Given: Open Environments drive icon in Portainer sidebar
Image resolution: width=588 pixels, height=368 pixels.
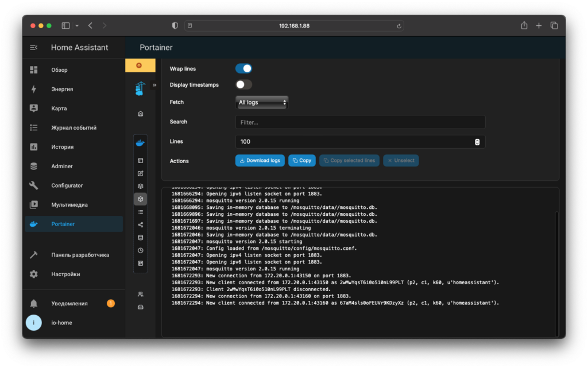Looking at the screenshot, I should pos(141,307).
